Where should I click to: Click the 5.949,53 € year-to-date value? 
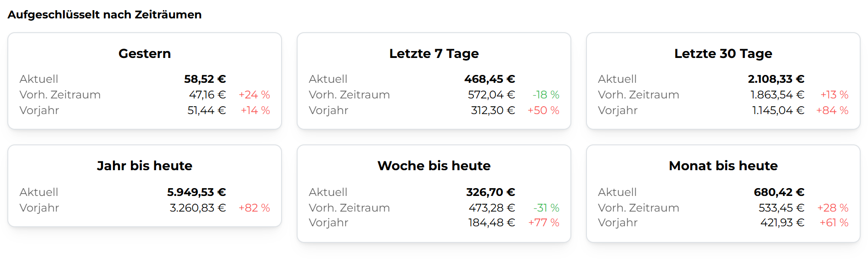coord(196,192)
